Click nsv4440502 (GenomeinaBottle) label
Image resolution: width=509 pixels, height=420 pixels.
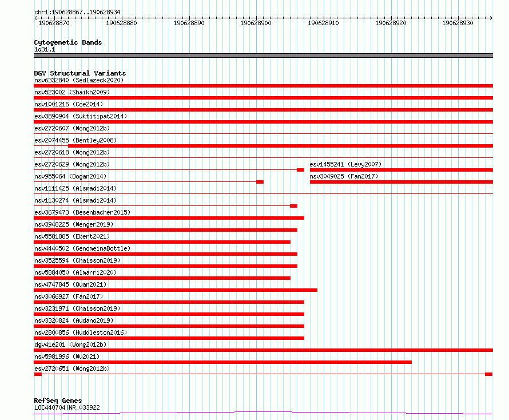point(82,248)
